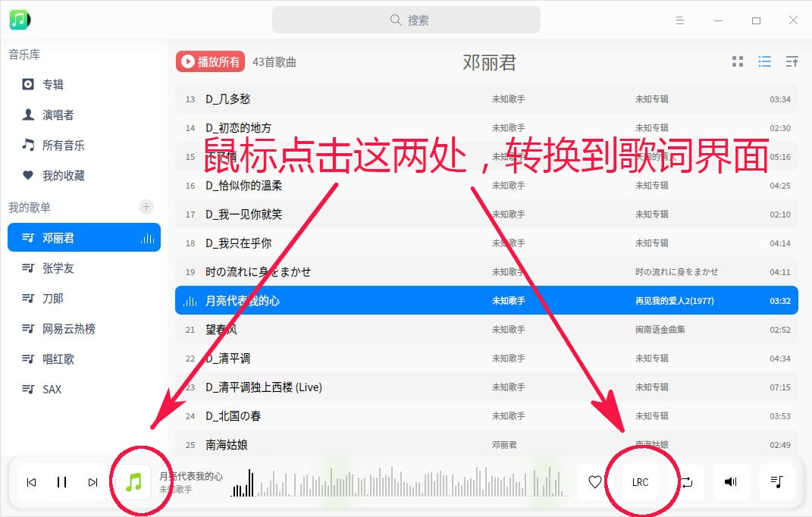Click album 闽南语金曲集

(x=660, y=330)
